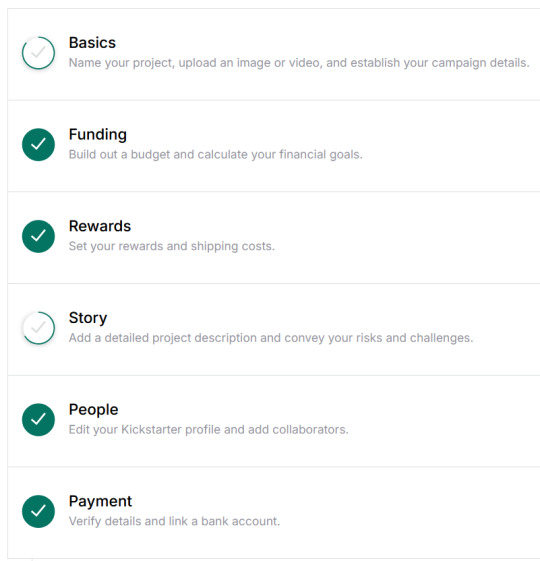540x561 pixels.
Task: Open the Payment section heading
Action: click(101, 501)
